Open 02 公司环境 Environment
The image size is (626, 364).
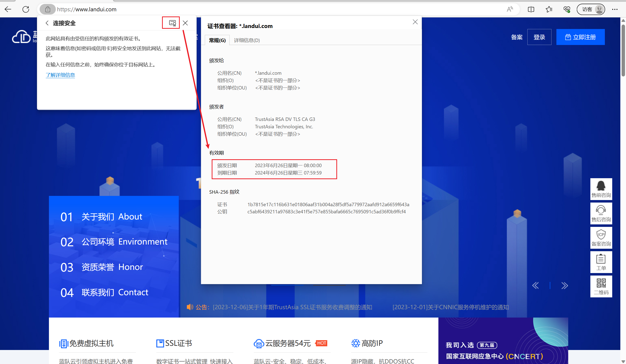click(x=114, y=242)
